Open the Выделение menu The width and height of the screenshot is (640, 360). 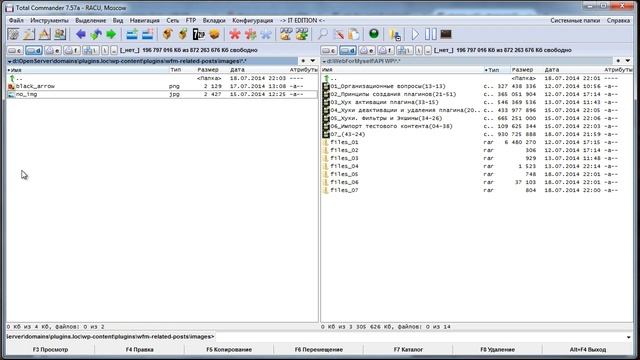(x=91, y=20)
